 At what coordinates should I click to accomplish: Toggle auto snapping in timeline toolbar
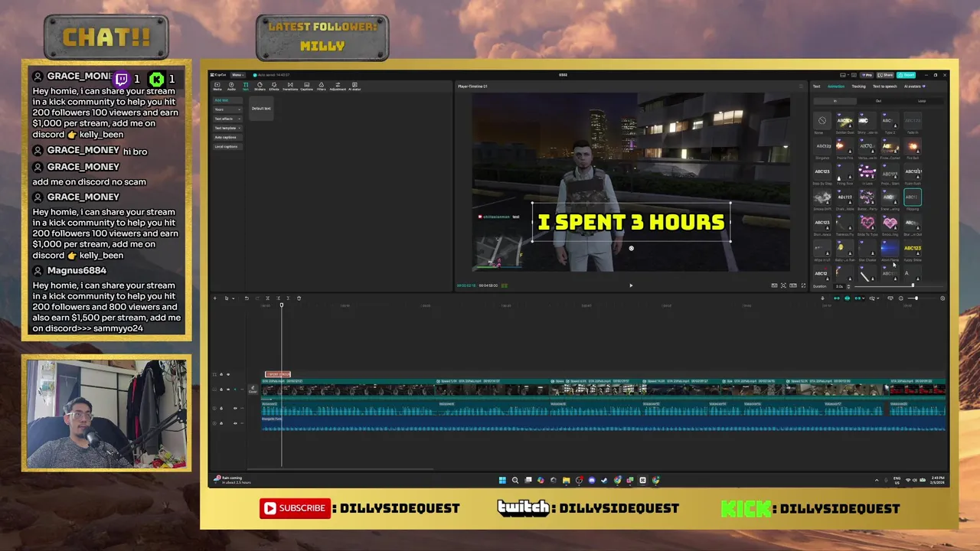tap(847, 298)
